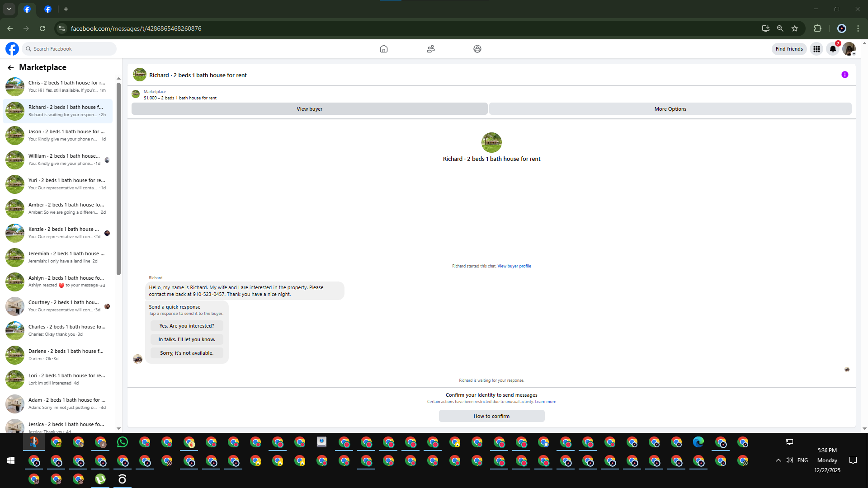
Task: Send "Sorry, it's not available." quick response
Action: [187, 353]
